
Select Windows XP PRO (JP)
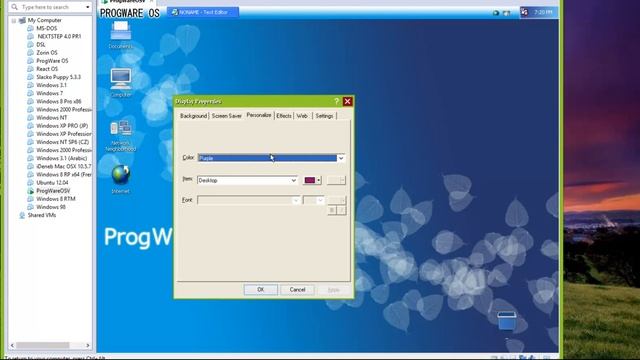62,126
